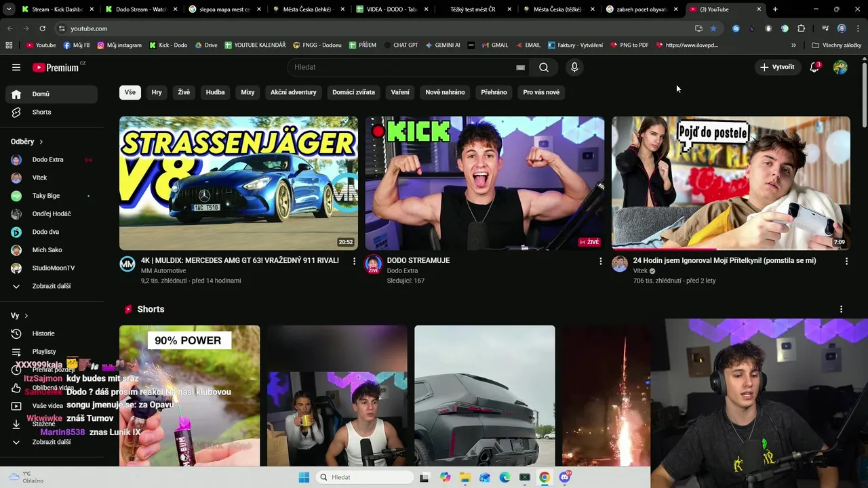Image resolution: width=868 pixels, height=488 pixels.
Task: Select the Hry filter chip
Action: pos(157,92)
